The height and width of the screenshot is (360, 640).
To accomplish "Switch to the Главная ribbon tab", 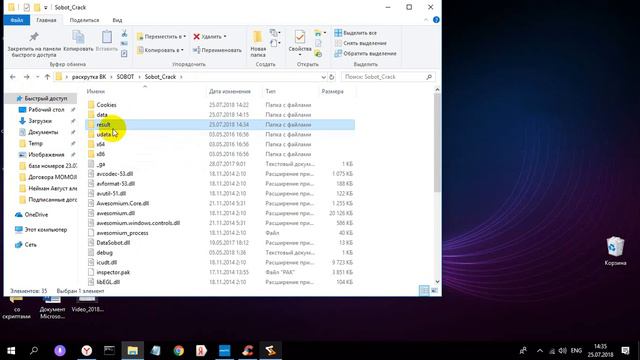I will (x=46, y=20).
